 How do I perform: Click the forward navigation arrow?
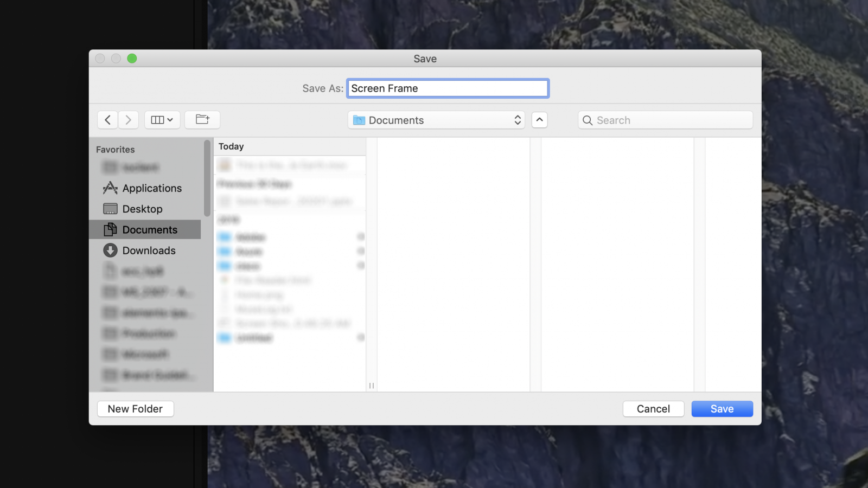(x=129, y=120)
